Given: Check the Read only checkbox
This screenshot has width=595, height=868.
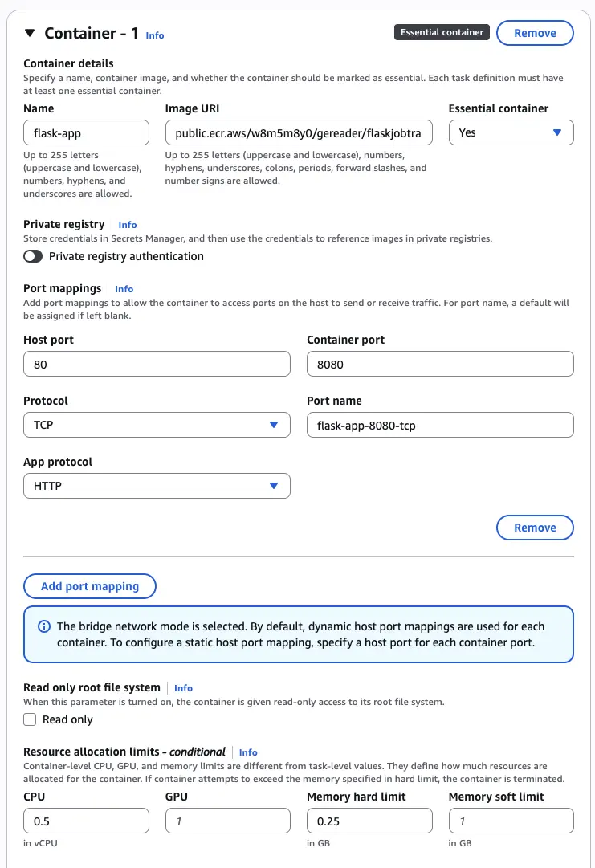Looking at the screenshot, I should pos(30,719).
